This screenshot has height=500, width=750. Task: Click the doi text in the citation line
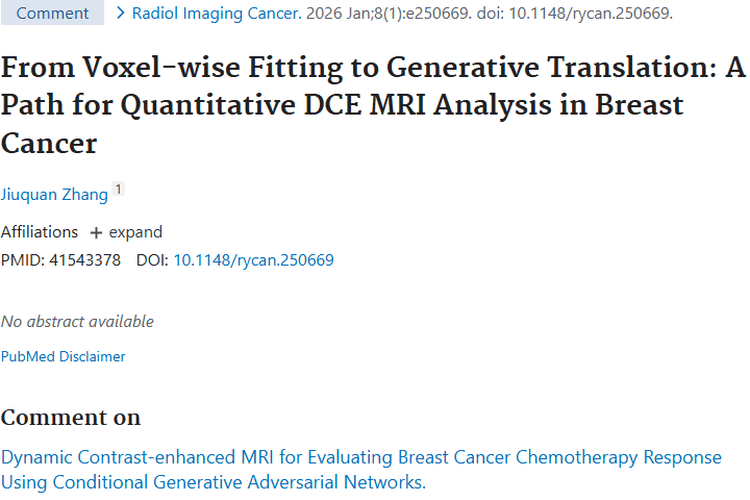pyautogui.click(x=593, y=14)
